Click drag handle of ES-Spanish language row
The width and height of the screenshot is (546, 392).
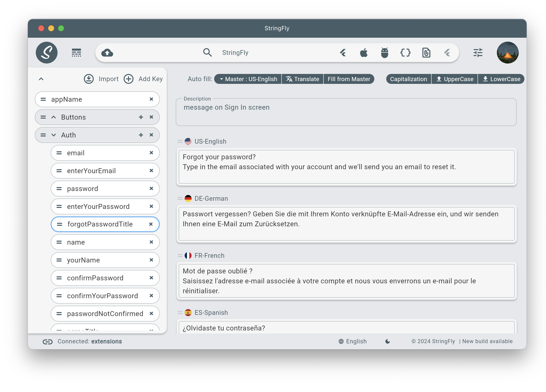tap(180, 313)
